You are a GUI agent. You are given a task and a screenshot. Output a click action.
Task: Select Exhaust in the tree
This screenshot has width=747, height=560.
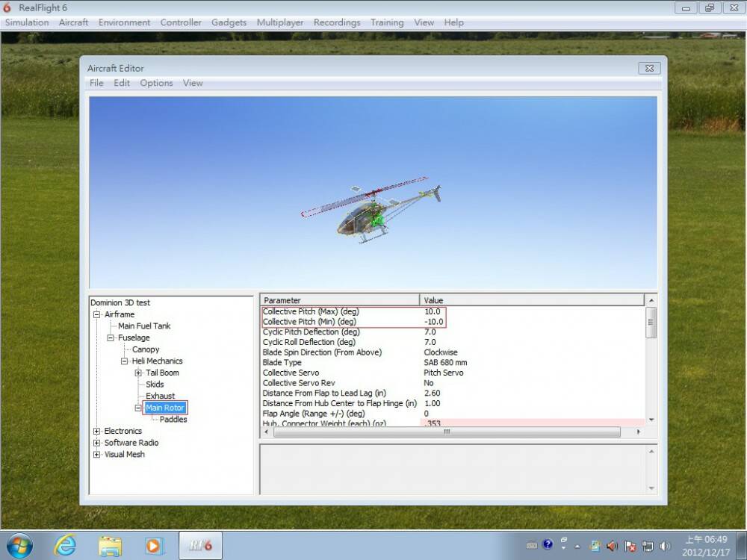(x=160, y=396)
